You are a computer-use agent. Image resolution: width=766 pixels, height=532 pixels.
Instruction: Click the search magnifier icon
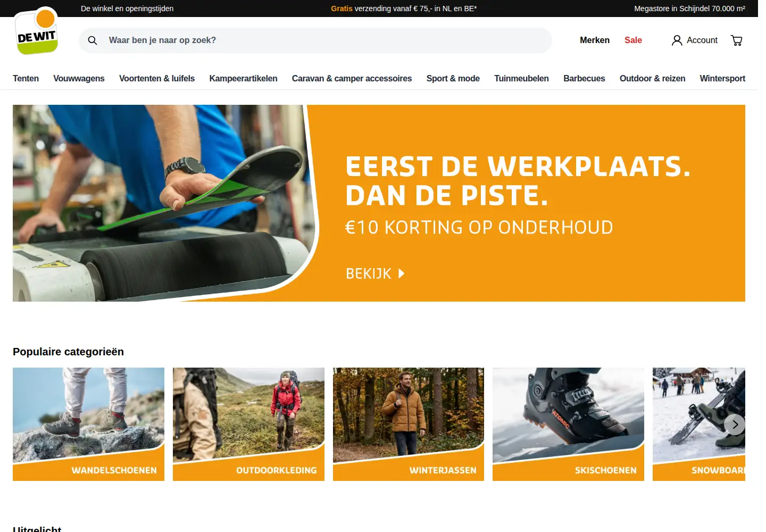93,40
